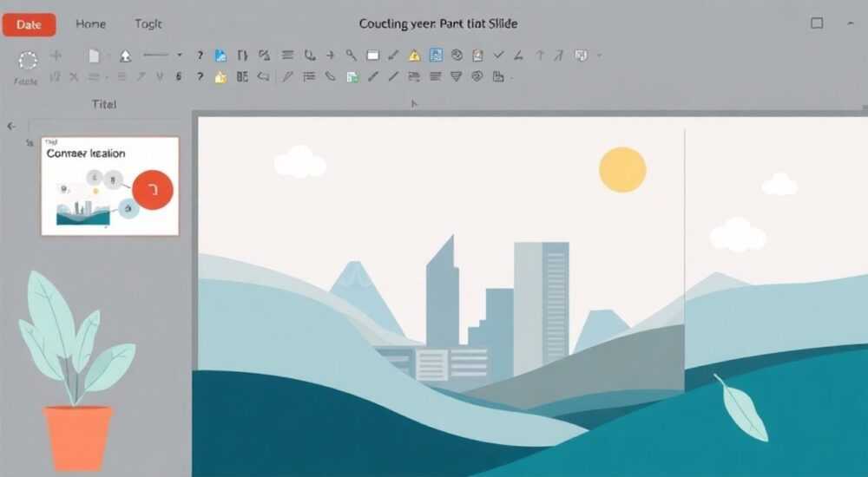Click the dashed circle tool icon

[x=29, y=61]
